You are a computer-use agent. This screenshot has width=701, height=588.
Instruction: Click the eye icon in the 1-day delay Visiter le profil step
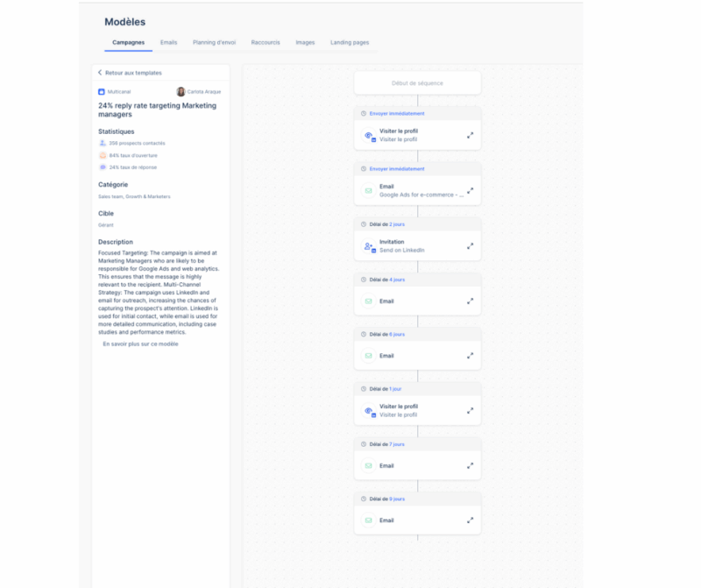pyautogui.click(x=369, y=410)
